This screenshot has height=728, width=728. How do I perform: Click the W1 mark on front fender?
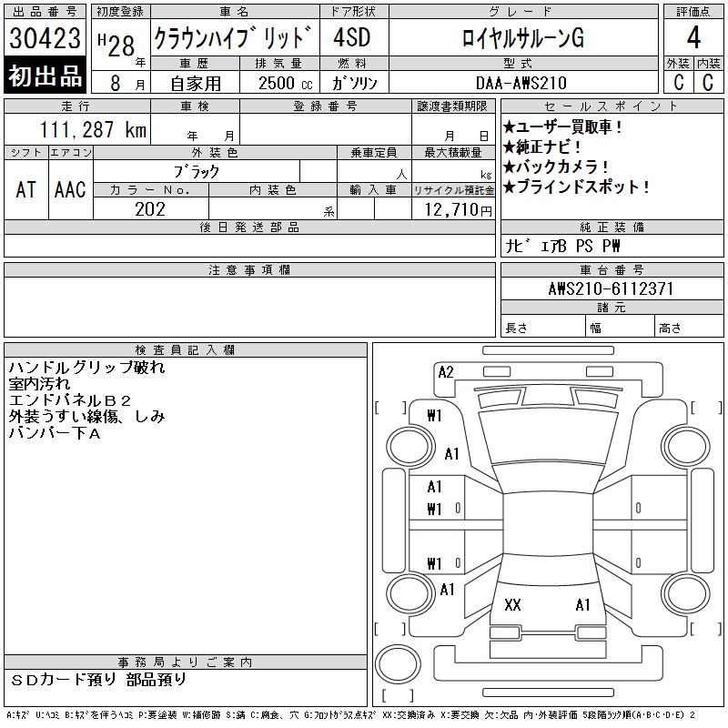tap(434, 416)
